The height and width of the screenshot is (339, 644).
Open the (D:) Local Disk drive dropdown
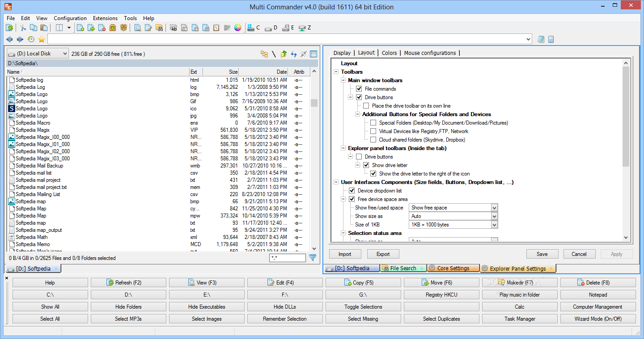(x=38, y=54)
